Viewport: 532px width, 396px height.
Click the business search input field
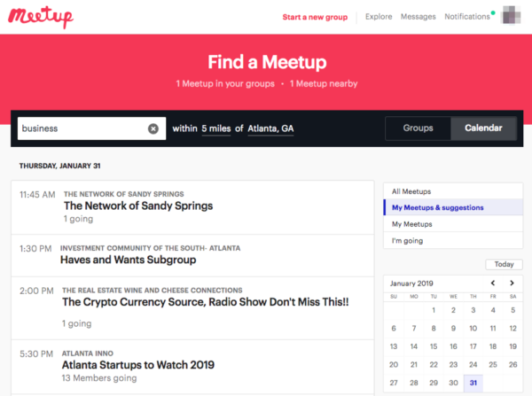(80, 128)
